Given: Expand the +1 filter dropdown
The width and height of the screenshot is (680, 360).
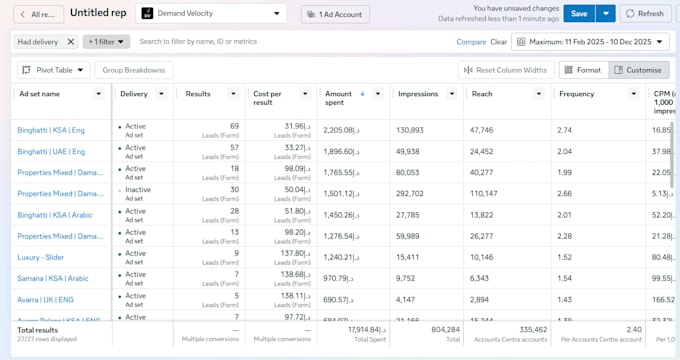Looking at the screenshot, I should (x=106, y=42).
